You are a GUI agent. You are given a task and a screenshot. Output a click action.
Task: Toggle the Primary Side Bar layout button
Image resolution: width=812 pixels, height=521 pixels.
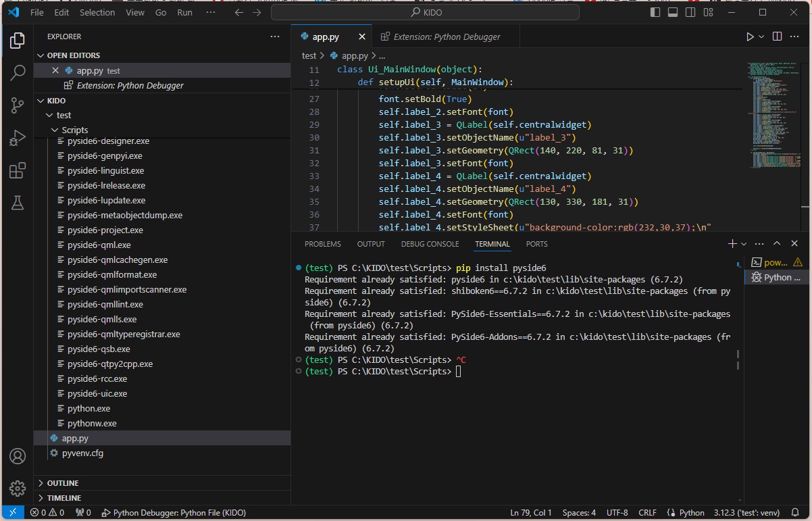click(655, 12)
